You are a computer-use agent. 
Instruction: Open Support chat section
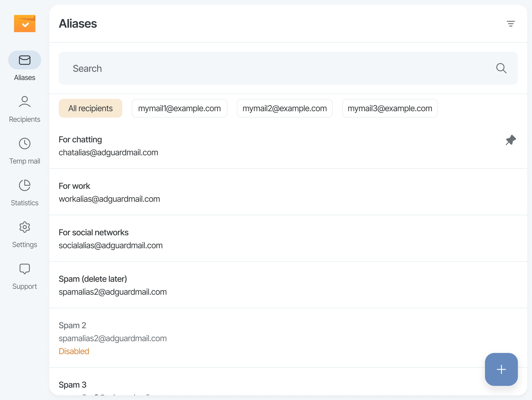click(x=25, y=276)
